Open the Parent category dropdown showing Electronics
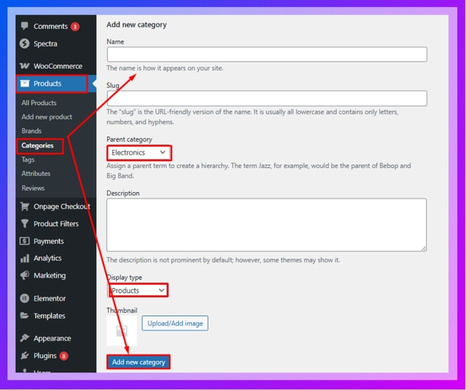 click(139, 153)
